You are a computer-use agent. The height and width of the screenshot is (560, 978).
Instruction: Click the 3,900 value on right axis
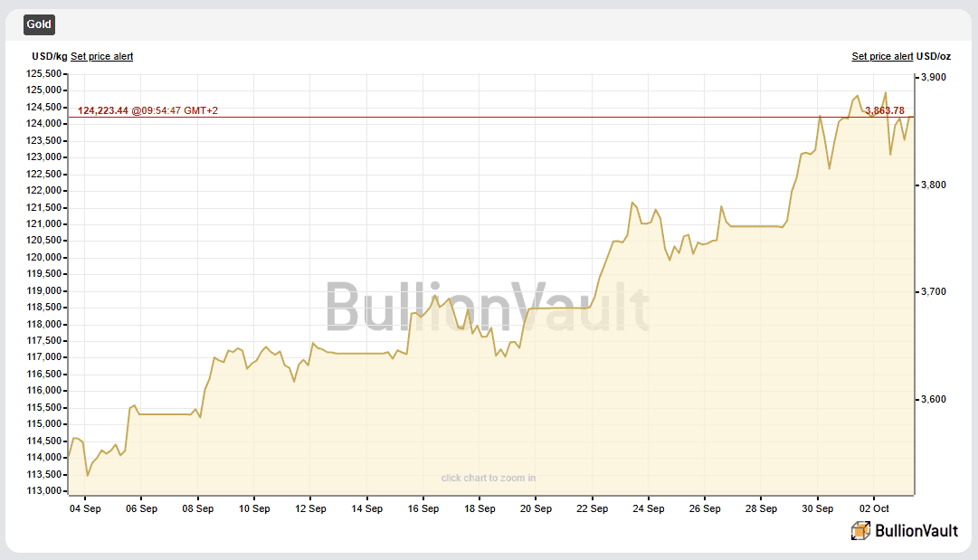(933, 78)
